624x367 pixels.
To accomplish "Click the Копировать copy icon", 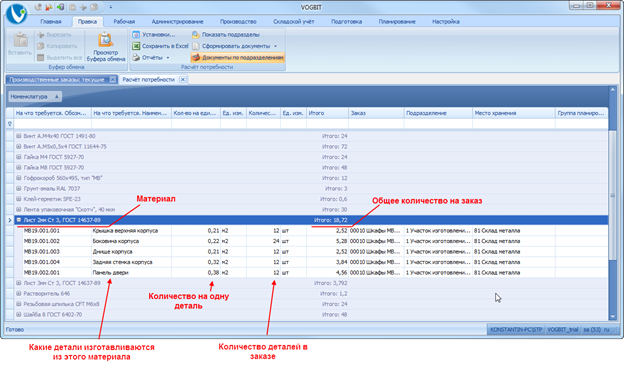I will coord(41,46).
